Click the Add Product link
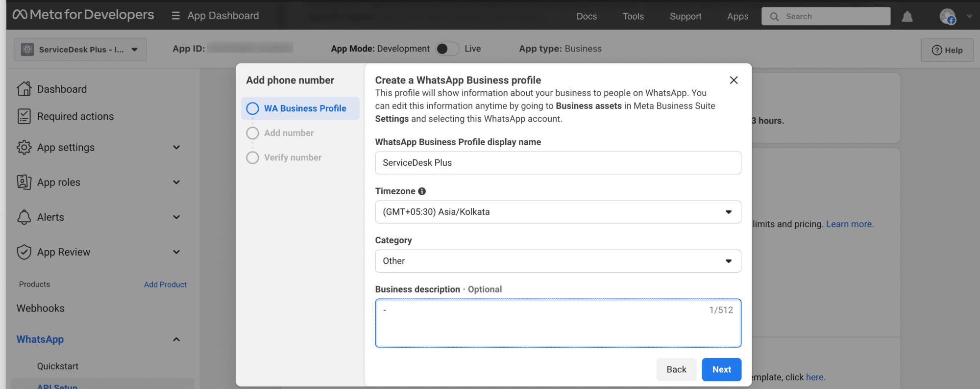Viewport: 980px width, 389px height. 165,285
